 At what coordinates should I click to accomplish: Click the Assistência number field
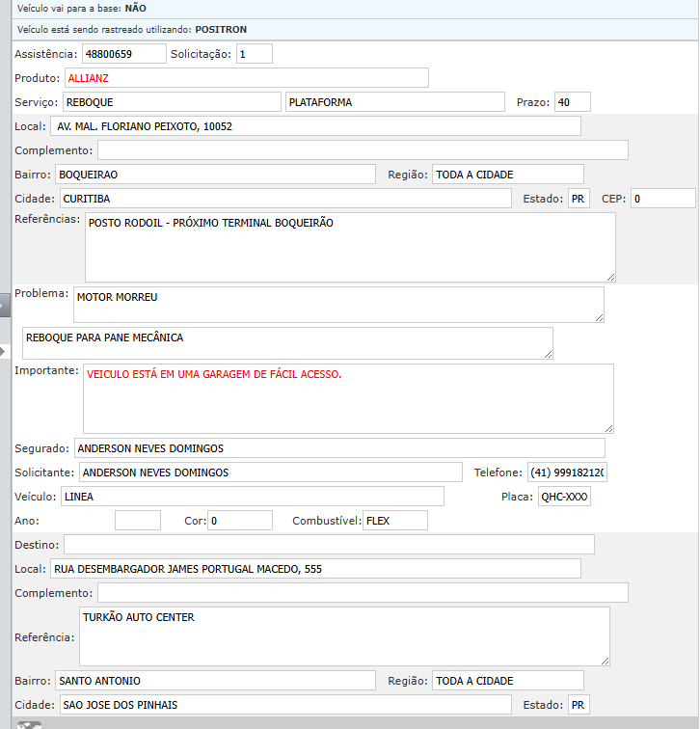tap(123, 54)
